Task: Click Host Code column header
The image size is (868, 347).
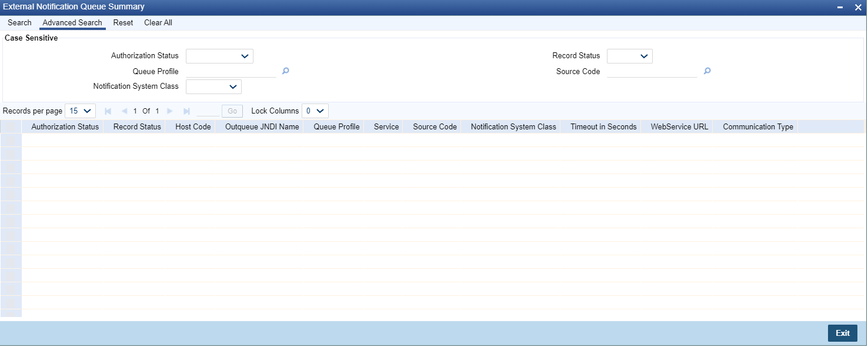Action: pos(193,126)
